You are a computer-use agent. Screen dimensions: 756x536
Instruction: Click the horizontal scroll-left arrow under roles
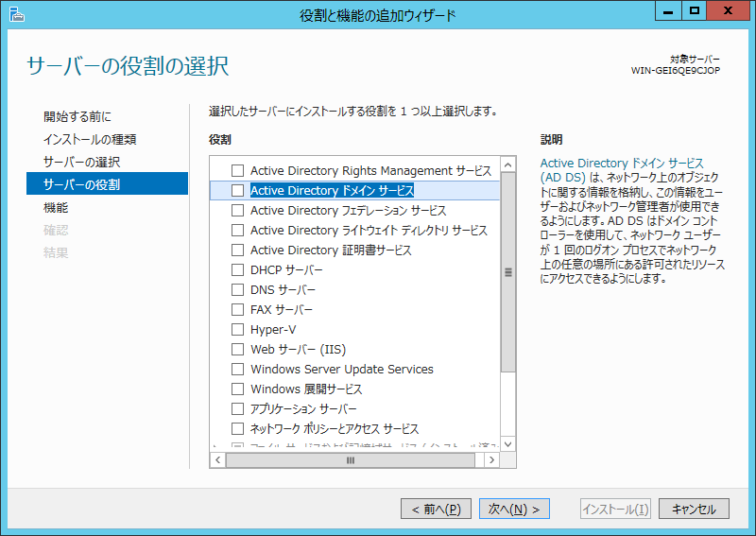(x=216, y=460)
